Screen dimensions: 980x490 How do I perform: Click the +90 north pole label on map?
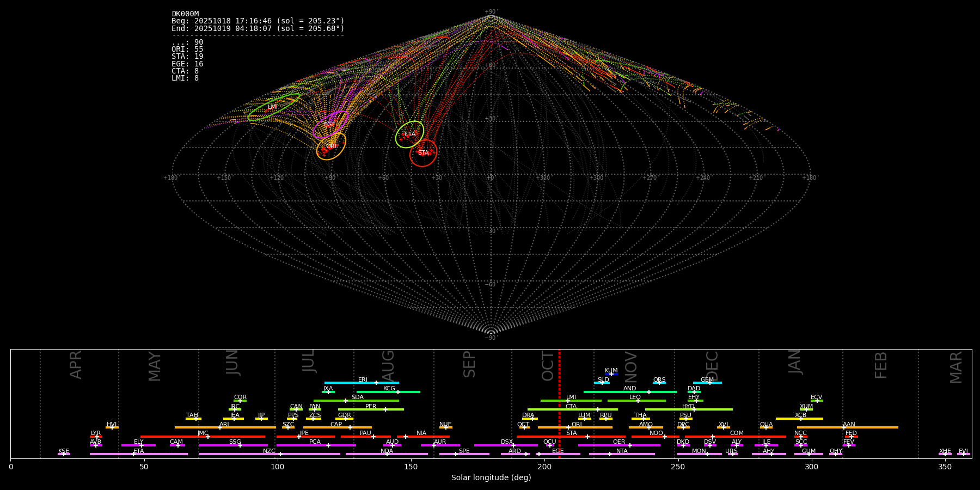(491, 12)
